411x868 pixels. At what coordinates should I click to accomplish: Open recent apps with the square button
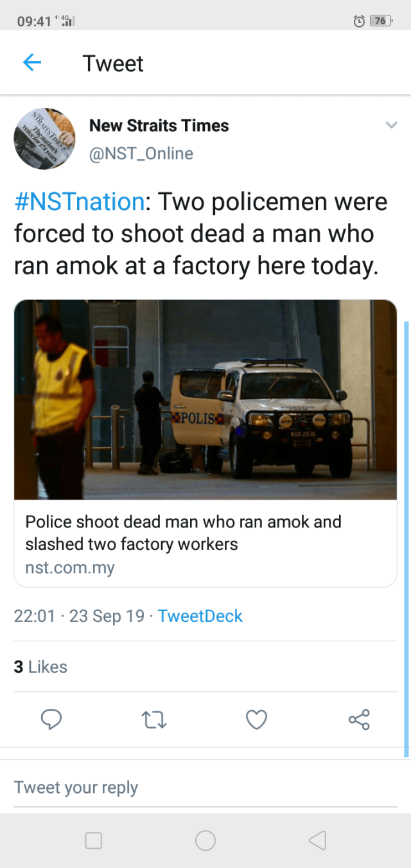[94, 840]
